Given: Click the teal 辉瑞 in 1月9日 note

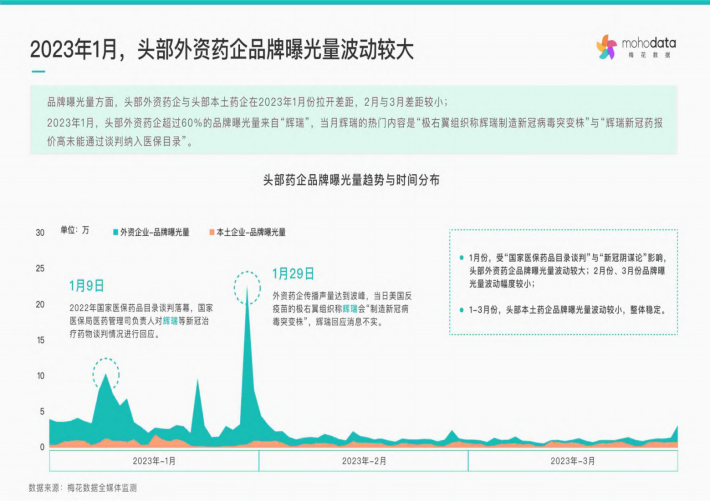Looking at the screenshot, I should [x=170, y=321].
